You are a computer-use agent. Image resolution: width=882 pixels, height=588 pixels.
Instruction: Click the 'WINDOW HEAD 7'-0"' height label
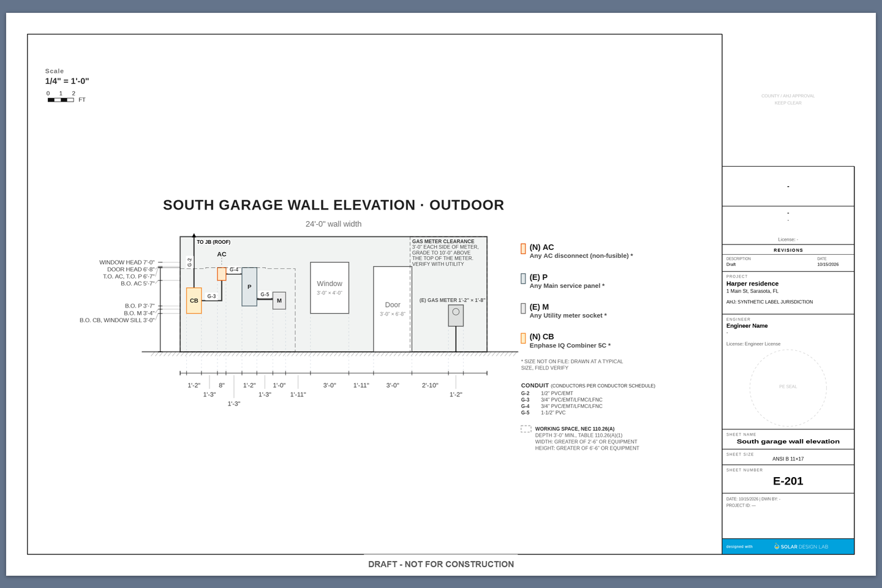pyautogui.click(x=127, y=262)
